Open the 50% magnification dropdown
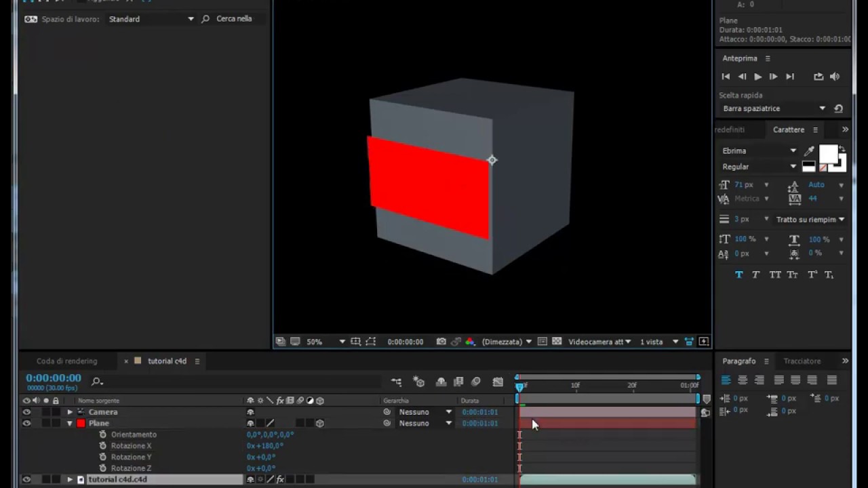 click(325, 342)
